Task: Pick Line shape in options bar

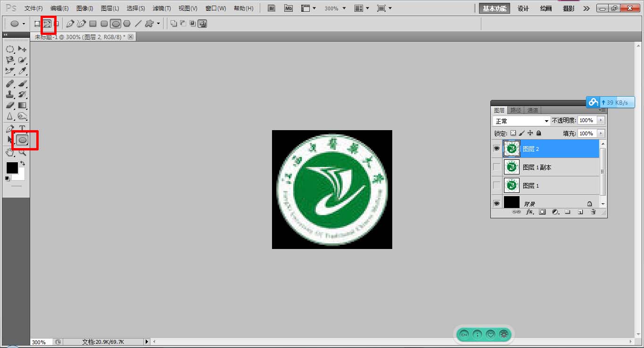Action: click(138, 24)
